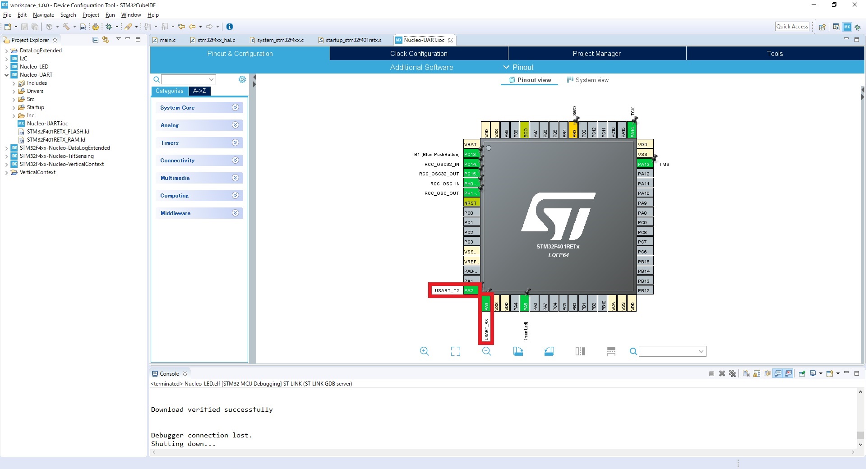The image size is (868, 469).
Task: Toggle Show Console When Standard Out Changes
Action: pyautogui.click(x=777, y=373)
